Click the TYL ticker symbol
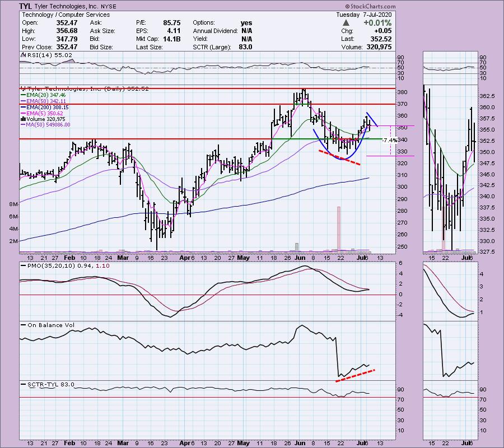 click(x=25, y=6)
